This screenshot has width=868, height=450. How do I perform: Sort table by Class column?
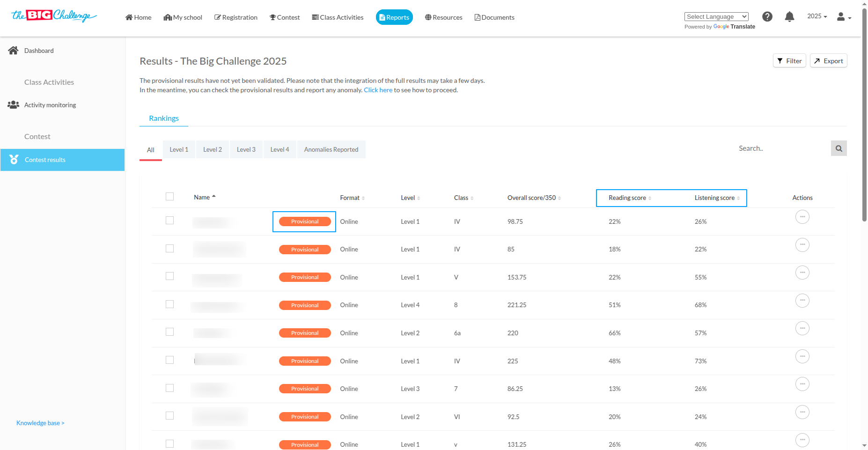(463, 198)
